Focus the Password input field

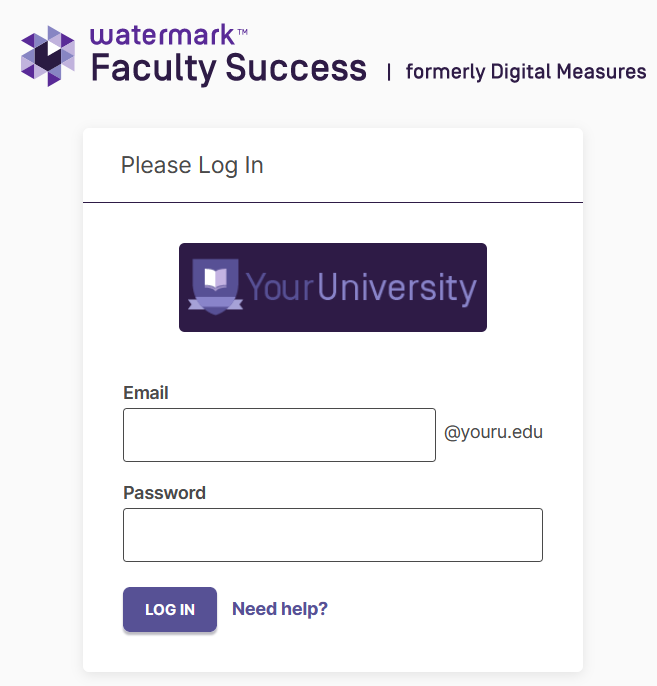coord(333,535)
